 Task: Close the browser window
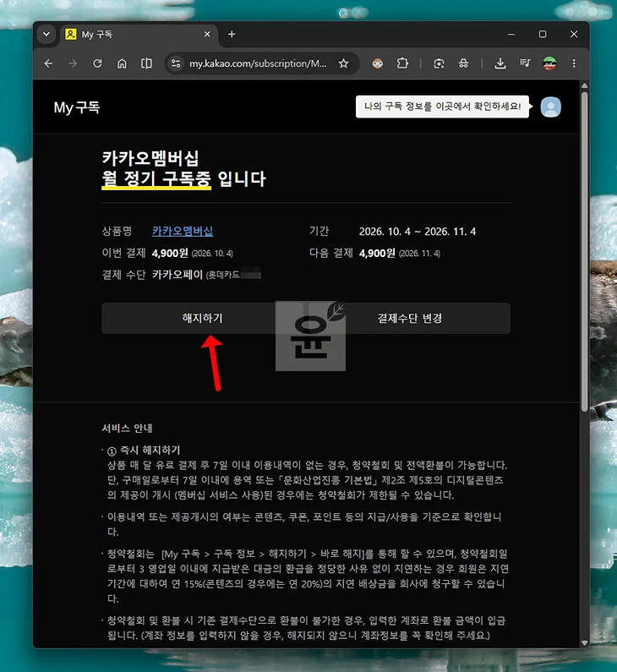point(574,35)
